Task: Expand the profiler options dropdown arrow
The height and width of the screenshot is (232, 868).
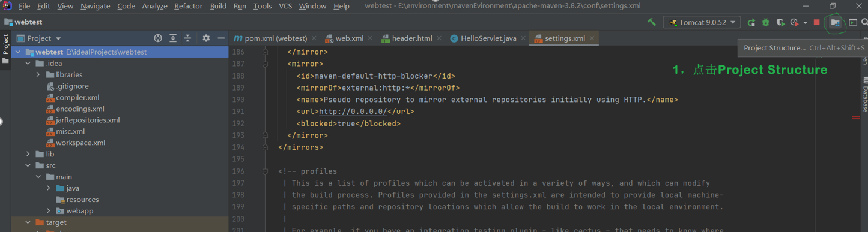Action: [x=805, y=23]
